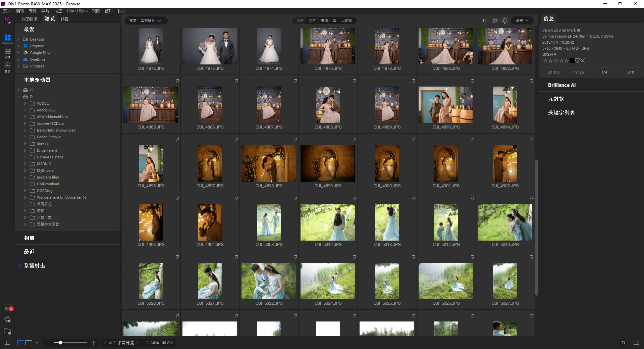Switch to single photo view
The image size is (644, 349).
point(29,343)
